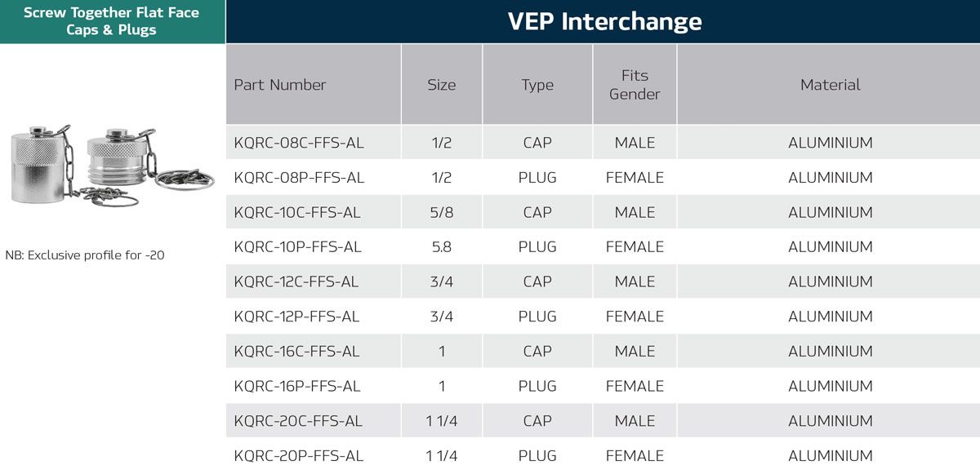Click the Part Number column header
Screen dimensions: 980x474
pos(280,85)
